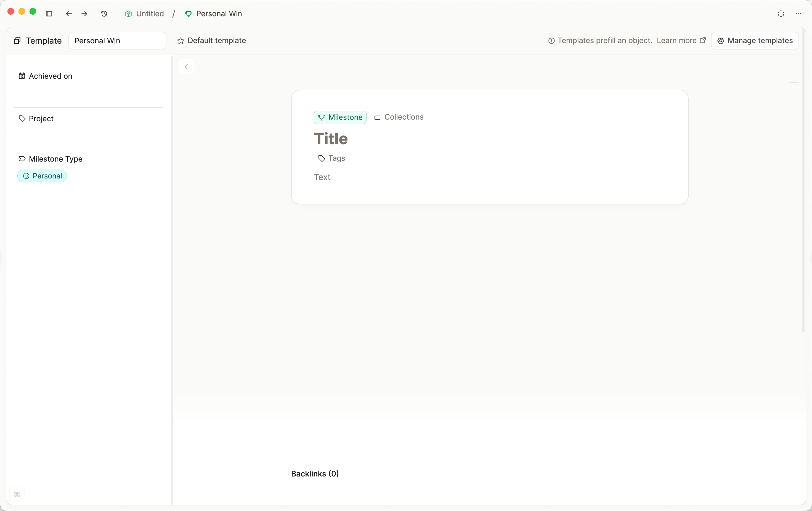
Task: Open the three-dot more options menu
Action: coord(798,14)
